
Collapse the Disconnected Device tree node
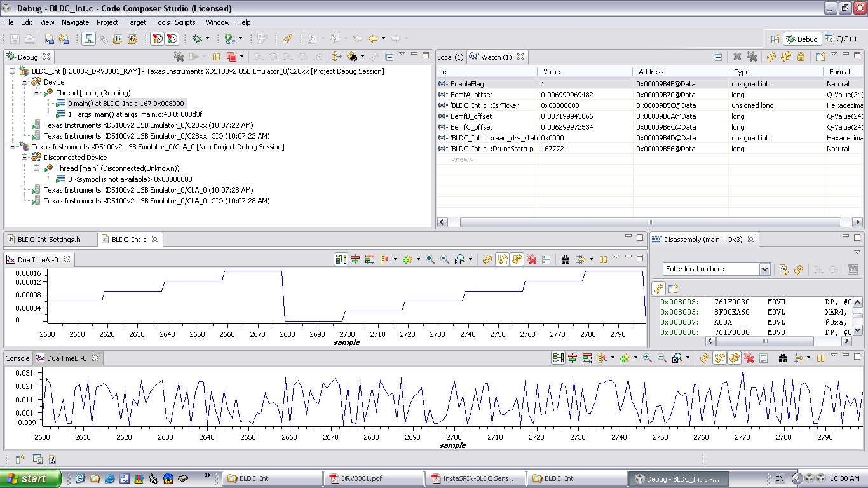coord(25,158)
